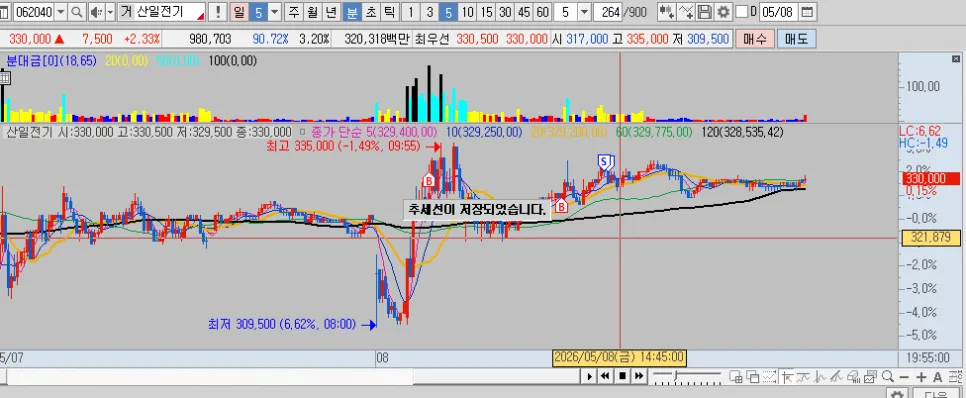Image resolution: width=966 pixels, height=398 pixels.
Task: Click the letter A text tool
Action: coord(938,377)
